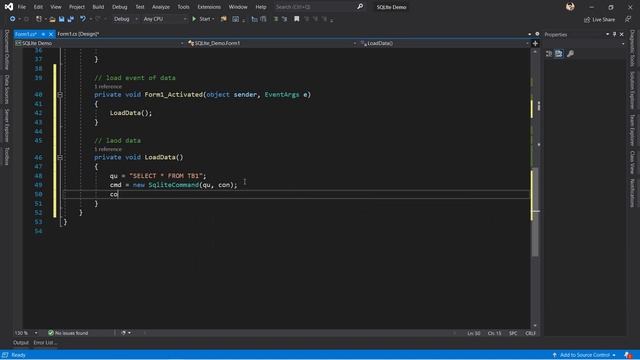Undo the last edit with Undo icon

tap(83, 19)
